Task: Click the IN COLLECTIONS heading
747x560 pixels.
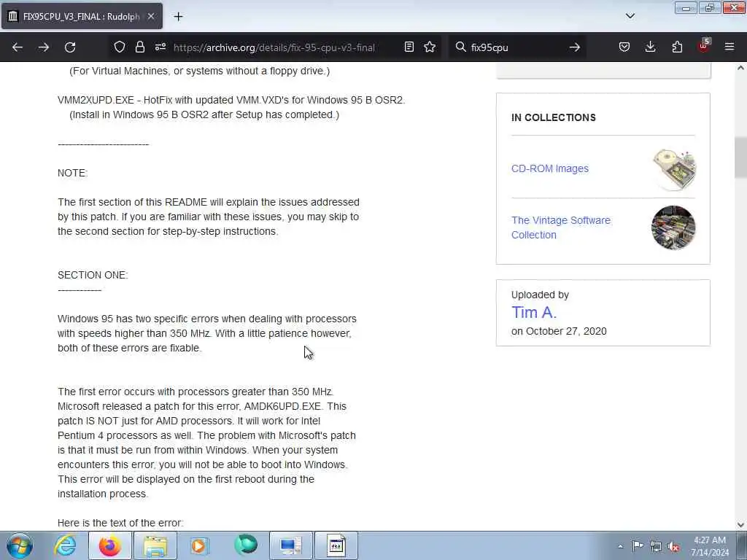Action: [x=554, y=117]
